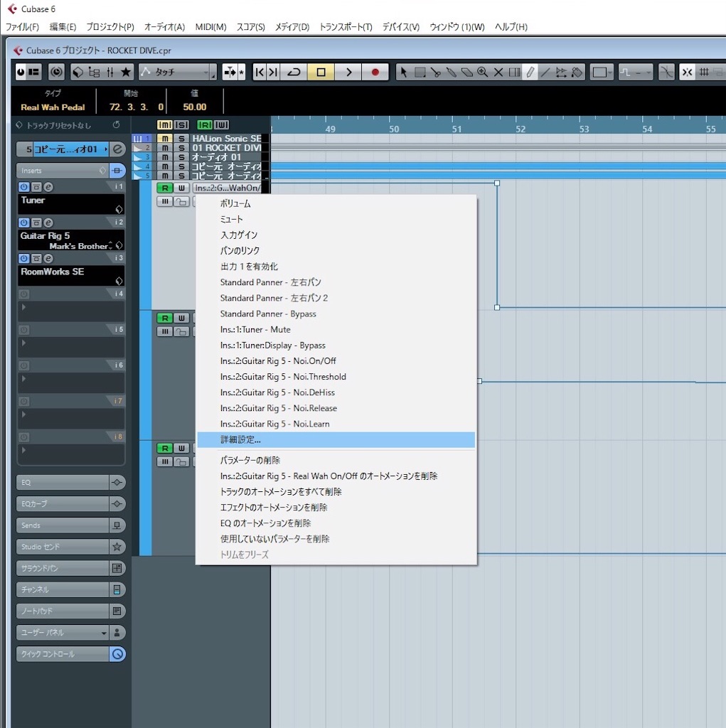Toggle RoomWorks SE power button
This screenshot has width=726, height=728.
tap(23, 258)
